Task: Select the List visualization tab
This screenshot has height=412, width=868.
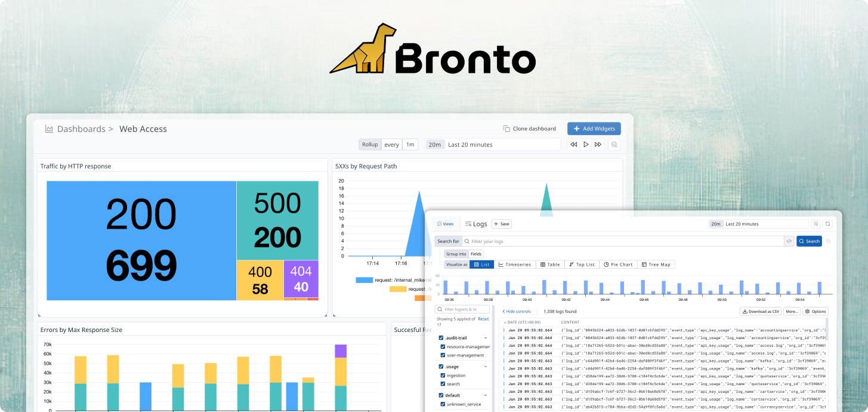Action: click(481, 265)
